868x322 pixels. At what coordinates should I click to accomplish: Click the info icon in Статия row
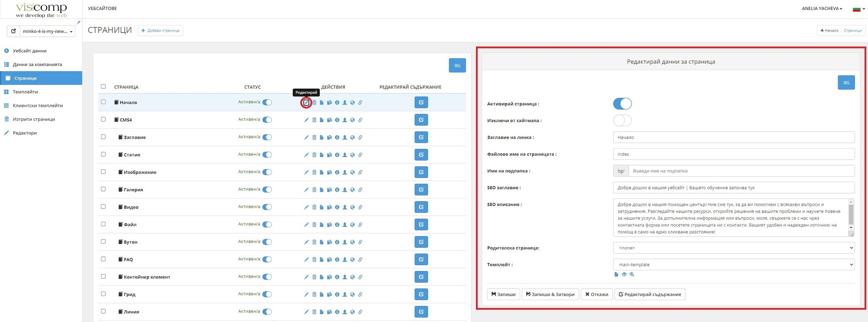point(337,155)
